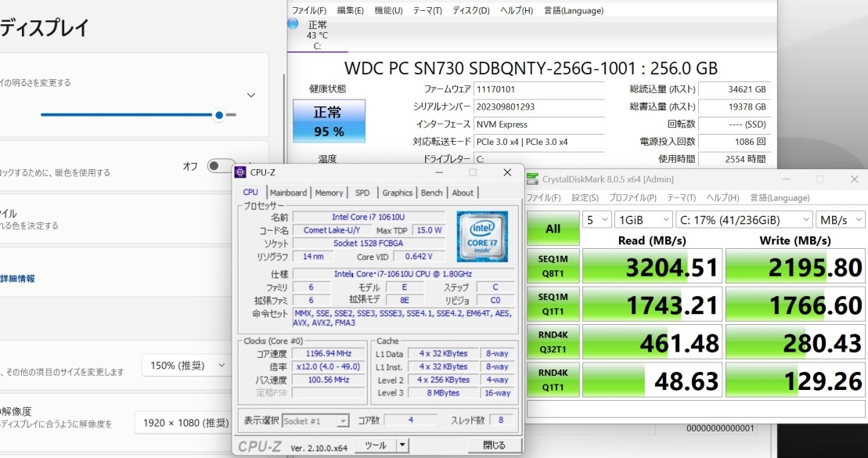The height and width of the screenshot is (458, 868).
Task: Open the 1GiB test size dropdown
Action: click(643, 220)
